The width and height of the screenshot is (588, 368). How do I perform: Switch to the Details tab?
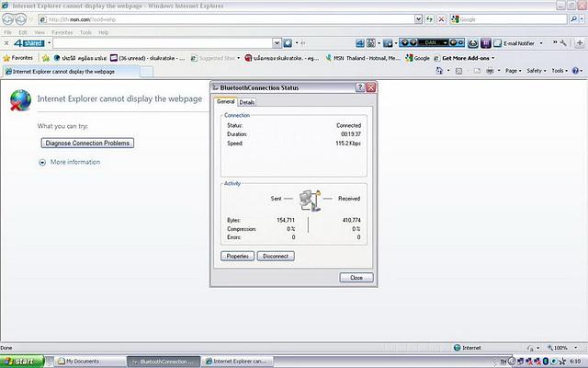(x=247, y=102)
